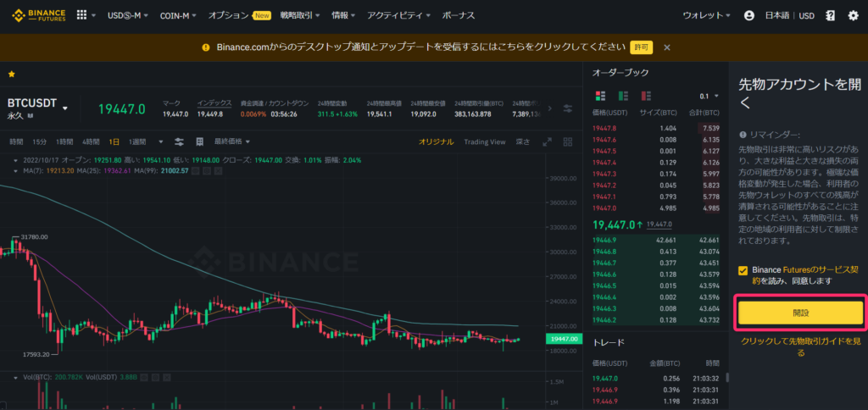The height and width of the screenshot is (410, 868).
Task: Click the green 19447.00 price tag on chart axis
Action: [x=564, y=339]
